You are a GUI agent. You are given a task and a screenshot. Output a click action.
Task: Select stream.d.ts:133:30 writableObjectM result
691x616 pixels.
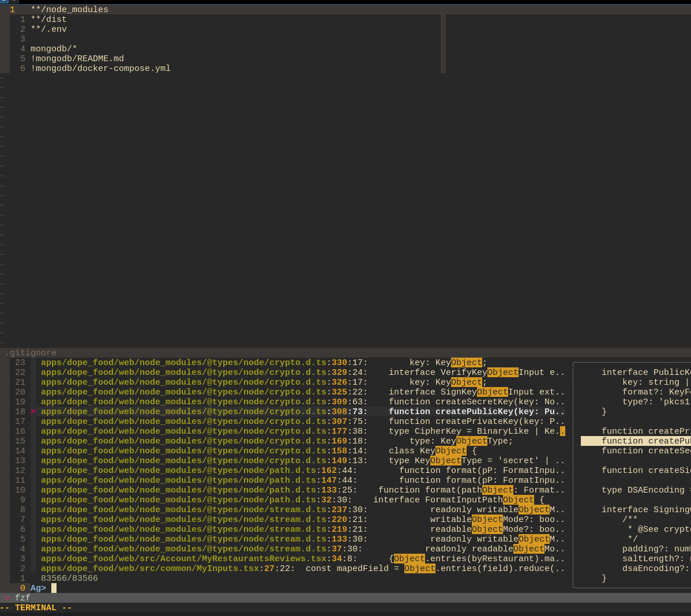pyautogui.click(x=303, y=539)
